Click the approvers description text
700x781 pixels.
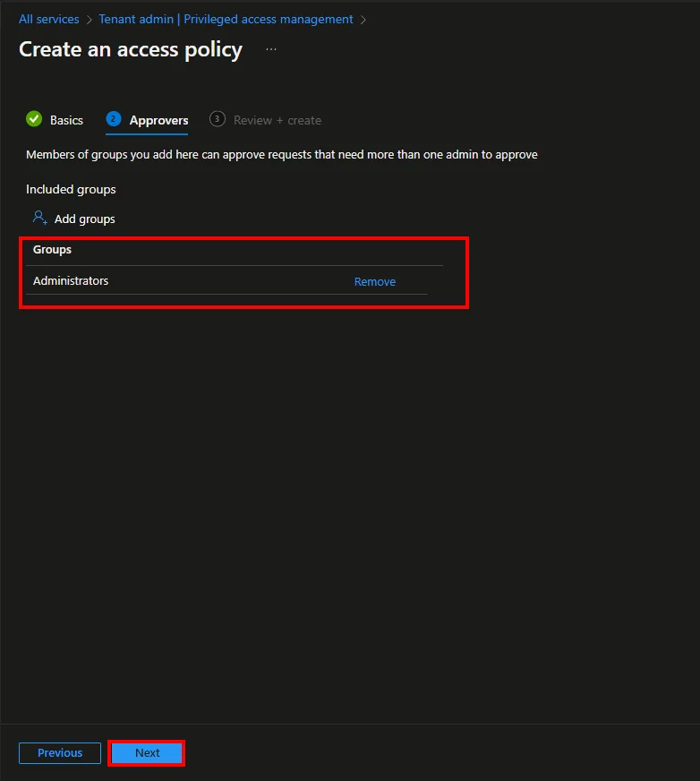(282, 155)
